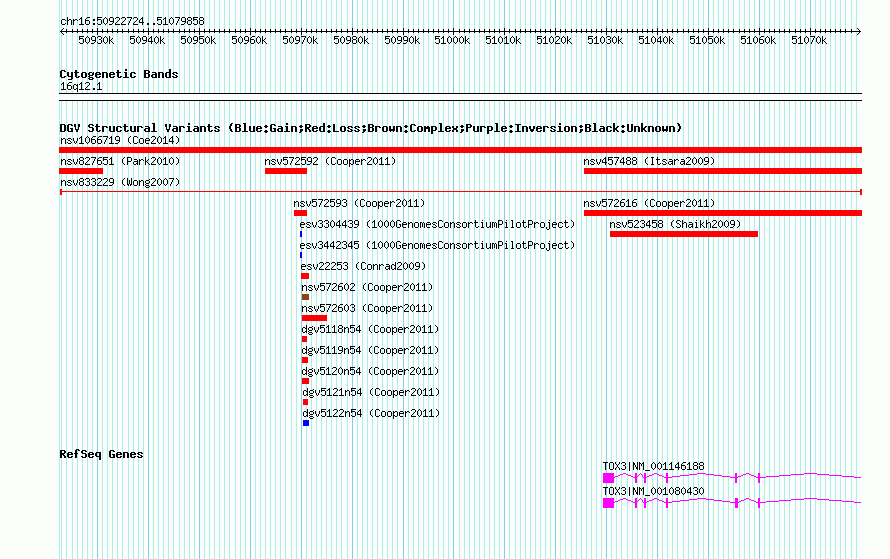
Task: Select nsv457488 (Itsara2009) variant label
Action: pos(649,161)
